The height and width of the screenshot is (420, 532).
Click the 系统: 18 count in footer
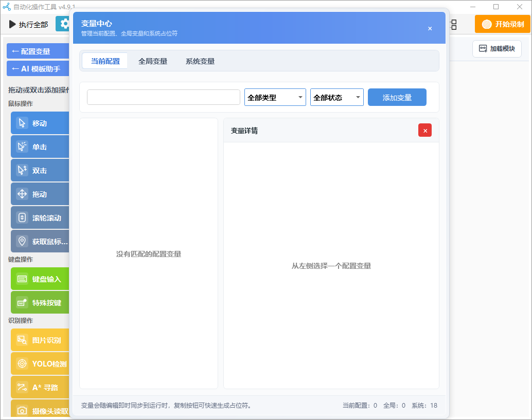[x=424, y=406]
